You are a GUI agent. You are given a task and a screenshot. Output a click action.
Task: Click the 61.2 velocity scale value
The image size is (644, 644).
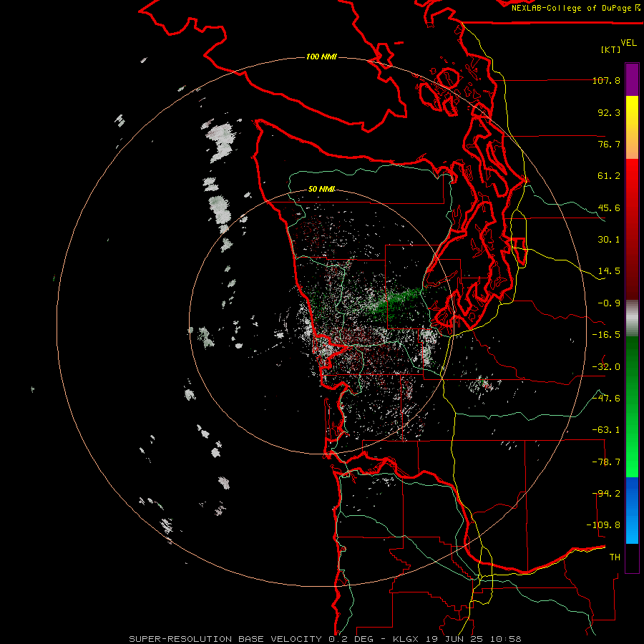(x=609, y=176)
